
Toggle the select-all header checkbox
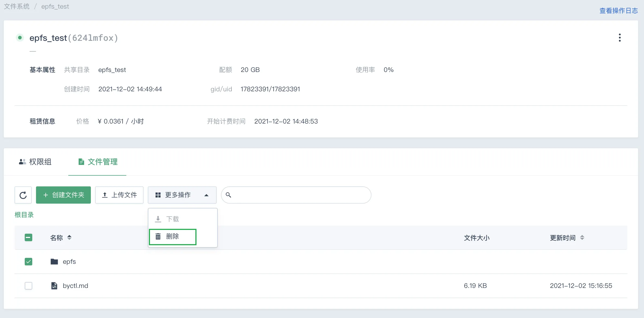[x=28, y=237]
